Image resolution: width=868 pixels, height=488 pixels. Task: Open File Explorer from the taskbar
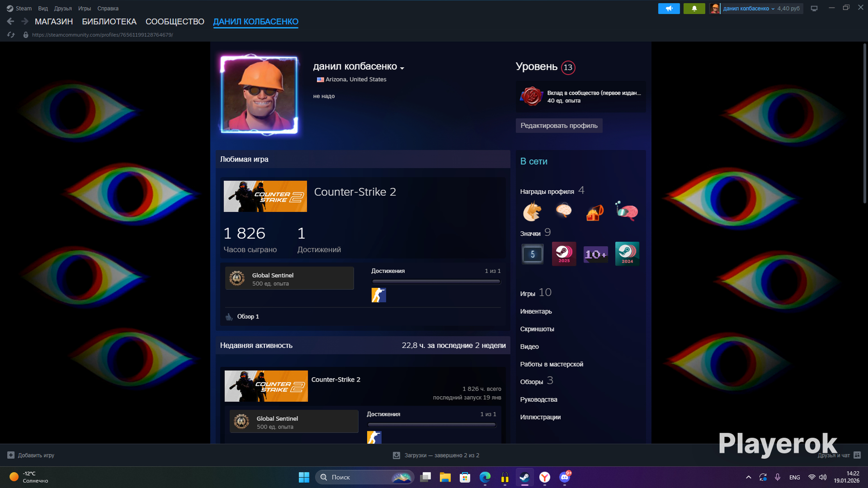pyautogui.click(x=445, y=477)
